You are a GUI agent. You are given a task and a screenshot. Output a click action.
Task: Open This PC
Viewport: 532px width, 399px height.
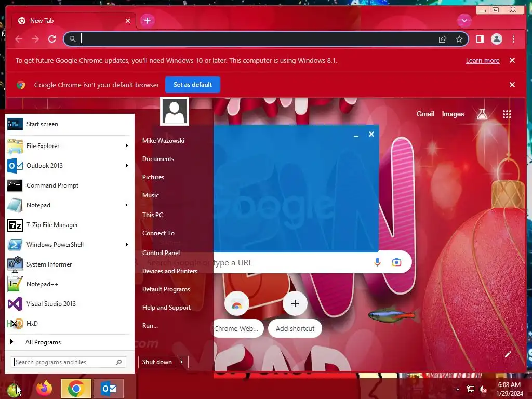(153, 215)
